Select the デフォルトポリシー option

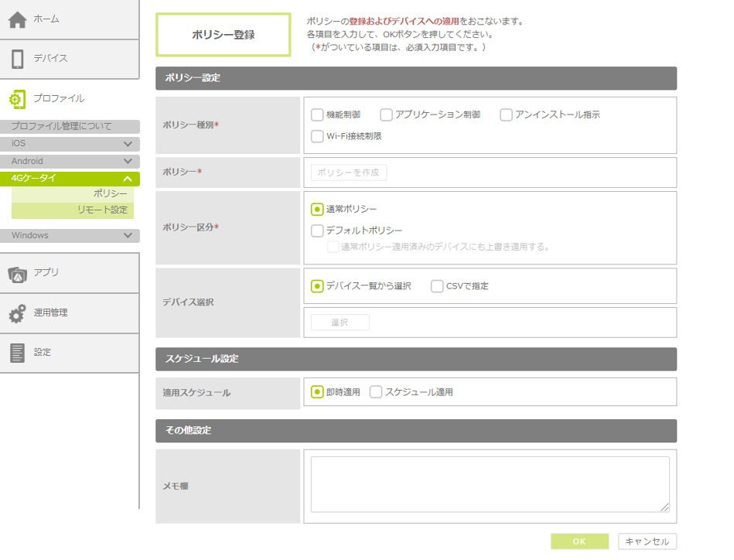coord(317,230)
